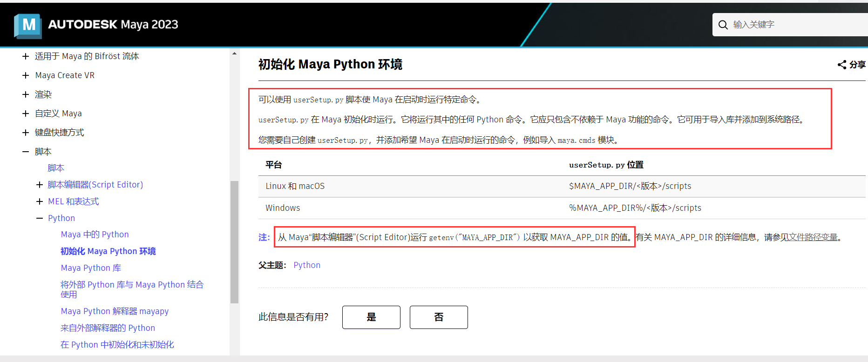Open 在 Python 中初始化和未初始化 page

pyautogui.click(x=117, y=345)
